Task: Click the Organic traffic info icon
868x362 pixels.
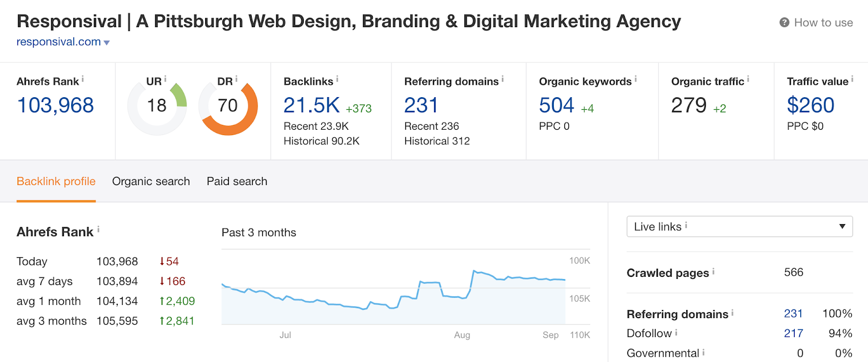Action: point(749,78)
